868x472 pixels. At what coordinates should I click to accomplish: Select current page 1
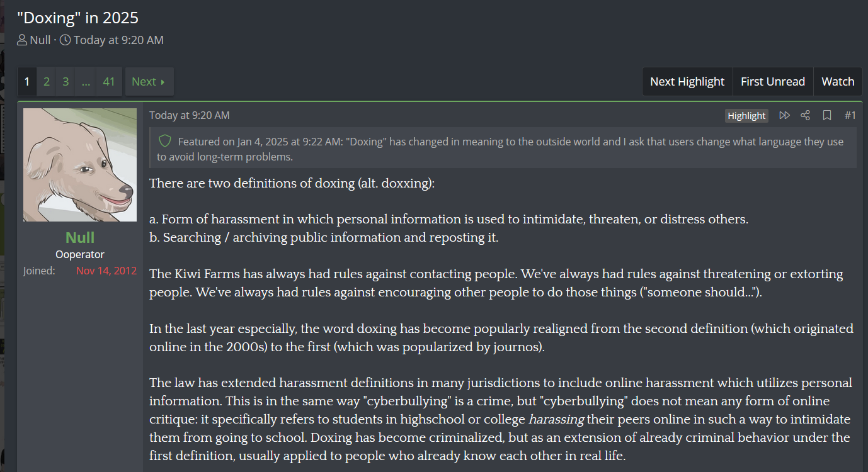point(27,82)
